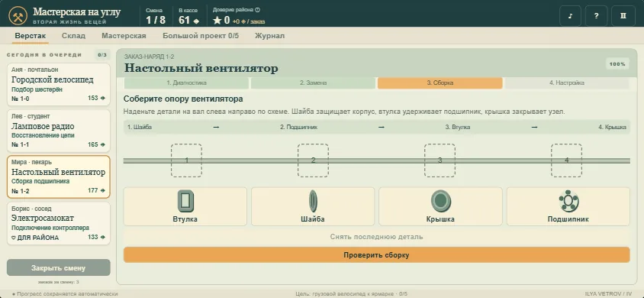The image size is (644, 298).
Task: Pick the Шайба part icon
Action: (x=313, y=202)
